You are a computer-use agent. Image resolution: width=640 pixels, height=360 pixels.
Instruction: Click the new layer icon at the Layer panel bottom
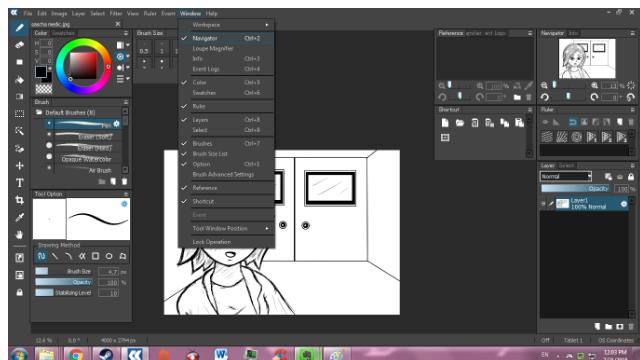(597, 327)
